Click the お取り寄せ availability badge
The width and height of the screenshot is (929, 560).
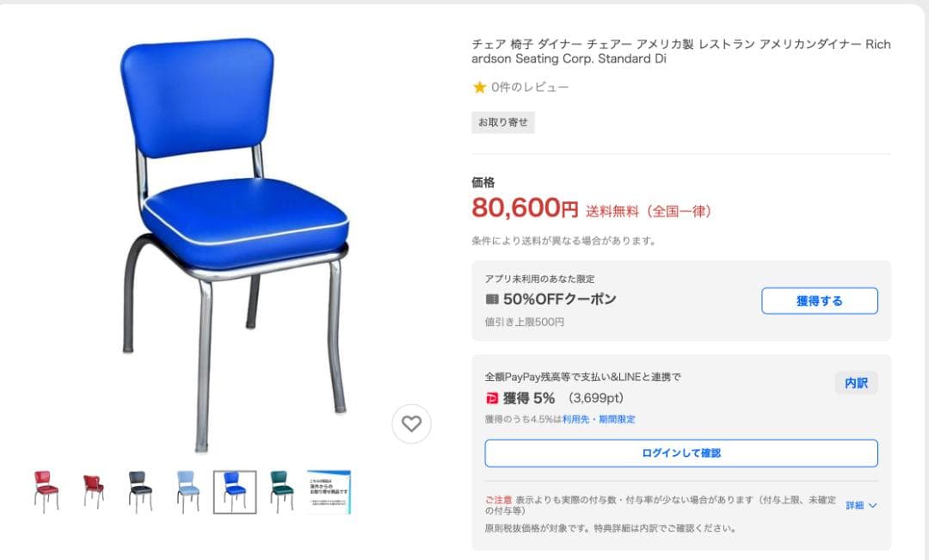[x=501, y=122]
